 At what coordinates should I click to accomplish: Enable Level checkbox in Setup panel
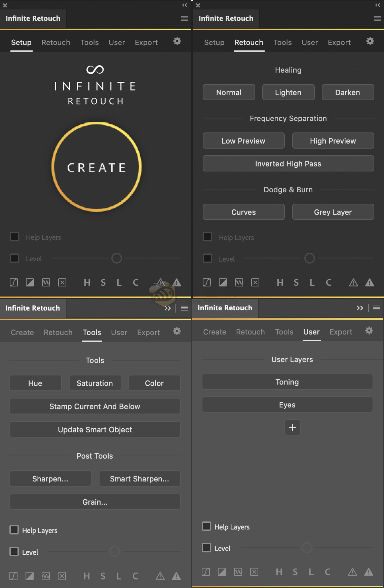[x=14, y=258]
